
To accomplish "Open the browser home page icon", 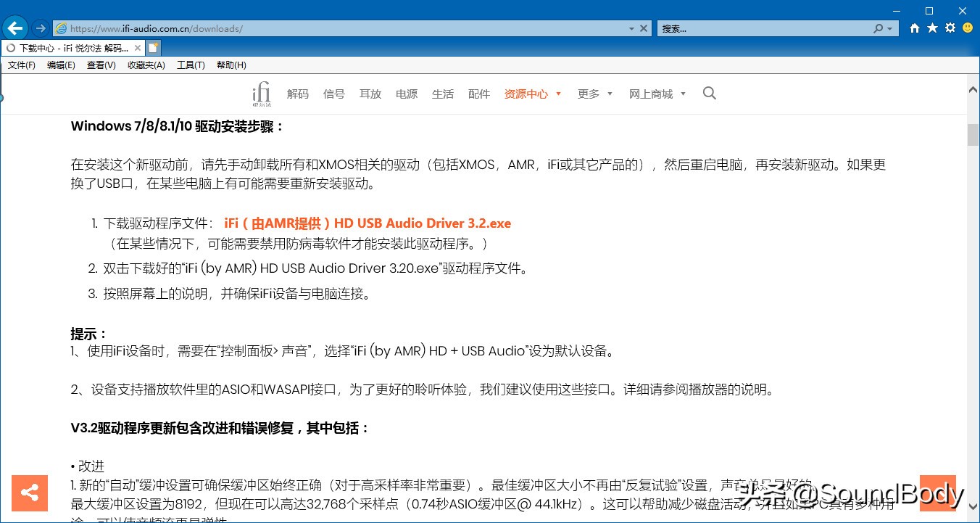I will click(x=913, y=28).
